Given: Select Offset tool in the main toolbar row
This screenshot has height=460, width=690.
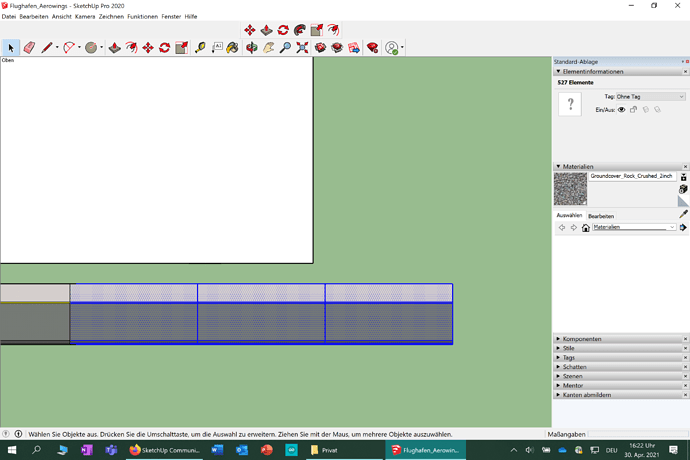Looking at the screenshot, I should (x=131, y=48).
